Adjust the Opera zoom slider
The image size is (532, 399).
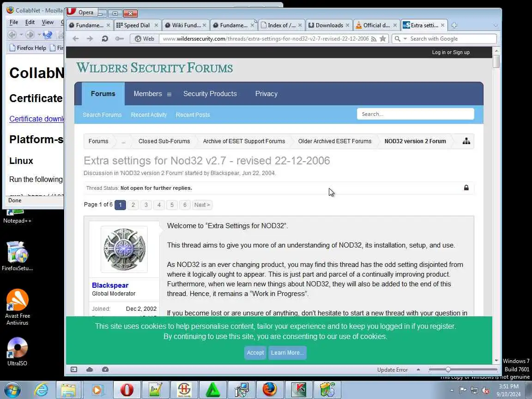[x=448, y=369]
